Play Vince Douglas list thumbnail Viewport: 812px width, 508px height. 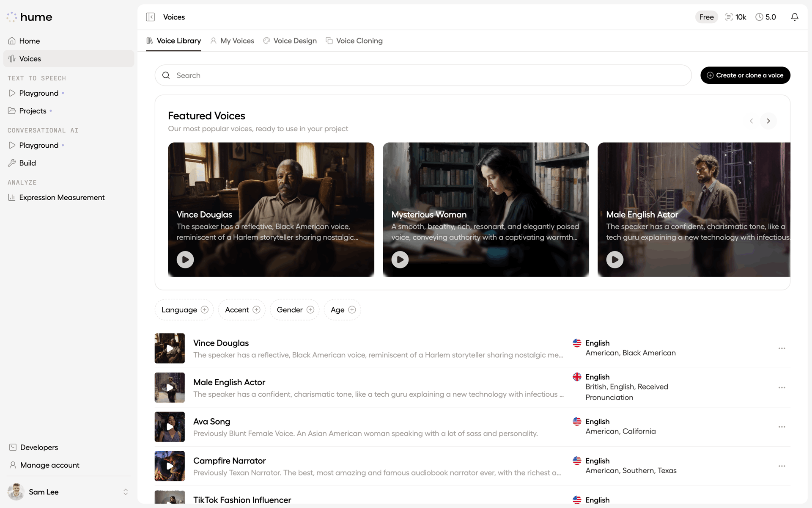170,348
